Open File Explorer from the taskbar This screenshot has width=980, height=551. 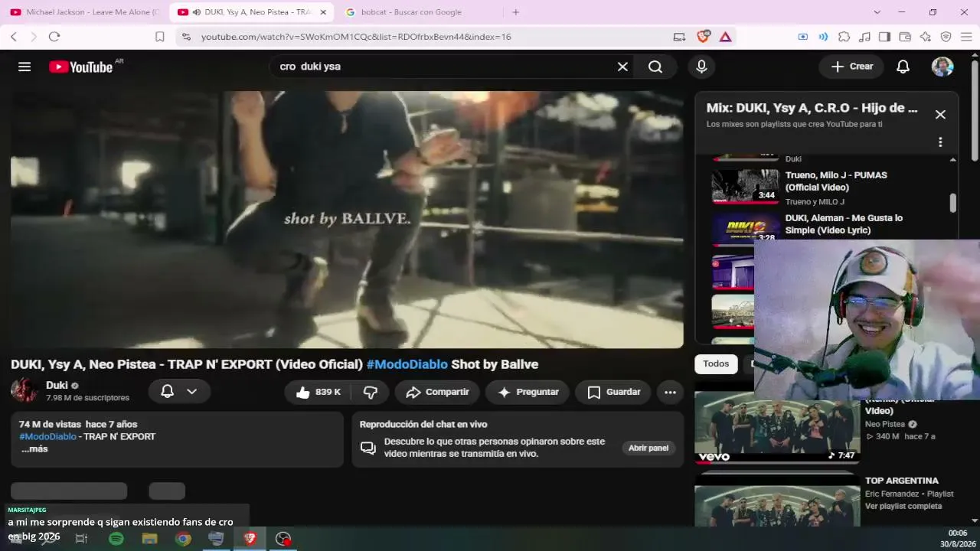point(149,539)
